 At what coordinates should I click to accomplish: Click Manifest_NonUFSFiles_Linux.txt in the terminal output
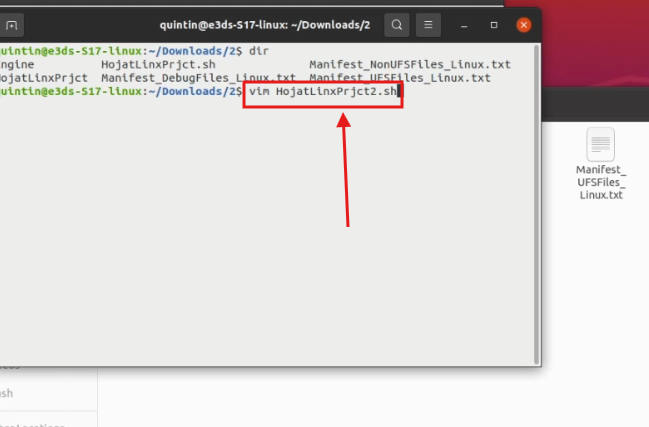409,64
